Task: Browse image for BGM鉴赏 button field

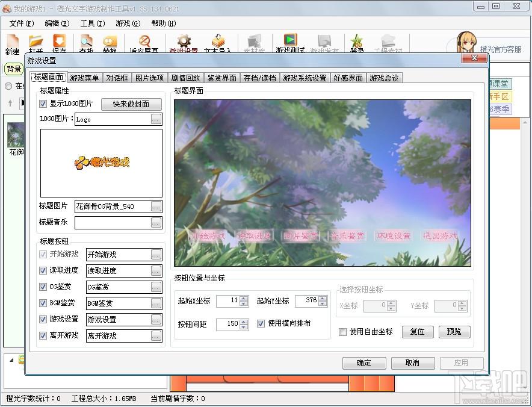Action: tap(156, 303)
